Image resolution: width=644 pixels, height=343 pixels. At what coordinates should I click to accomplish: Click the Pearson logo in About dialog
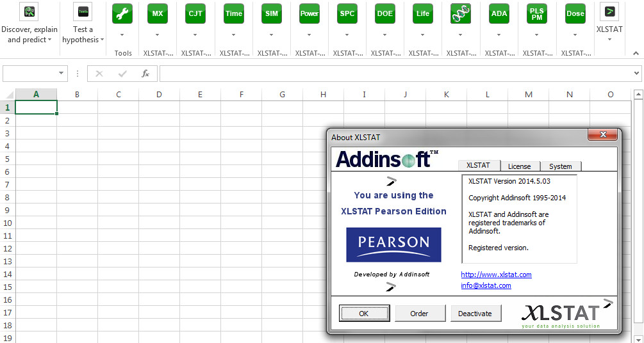393,245
